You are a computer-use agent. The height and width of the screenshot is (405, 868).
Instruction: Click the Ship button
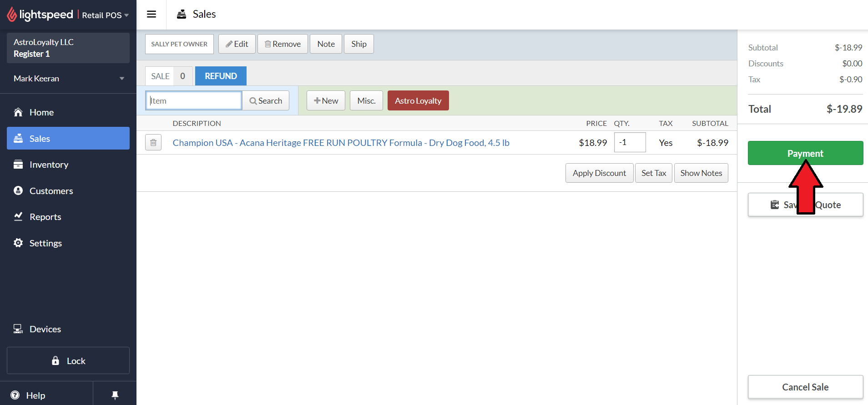coord(359,44)
